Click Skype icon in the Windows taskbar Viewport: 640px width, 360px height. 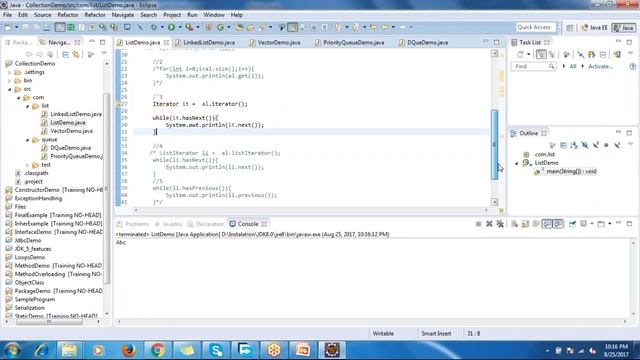point(216,350)
